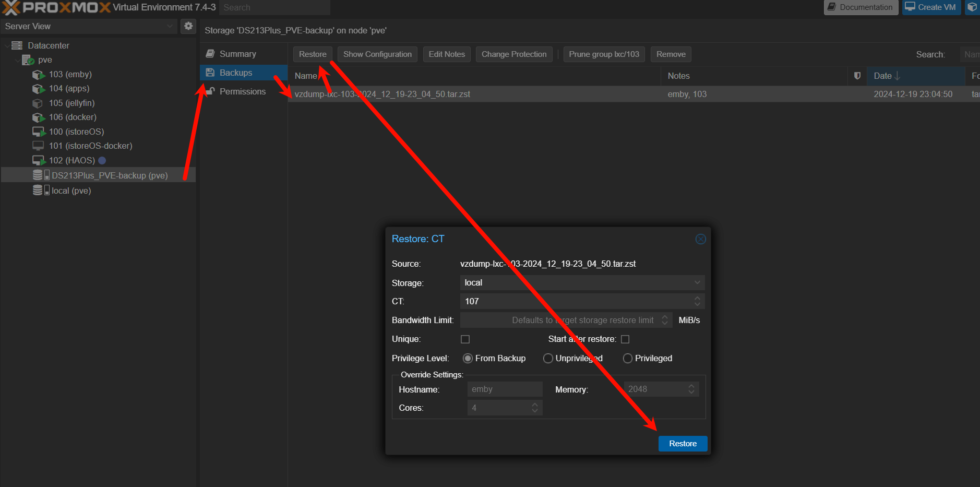Click Show Configuration button
The height and width of the screenshot is (487, 980).
[377, 54]
